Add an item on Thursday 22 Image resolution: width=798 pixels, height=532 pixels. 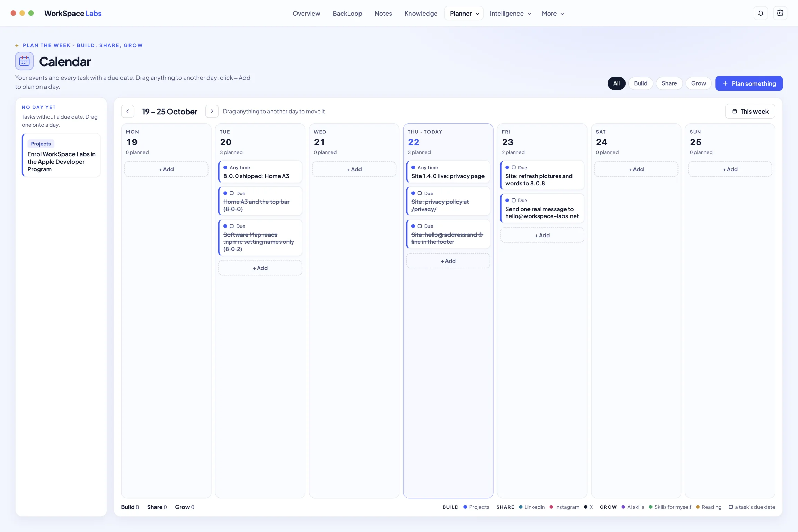click(x=448, y=261)
